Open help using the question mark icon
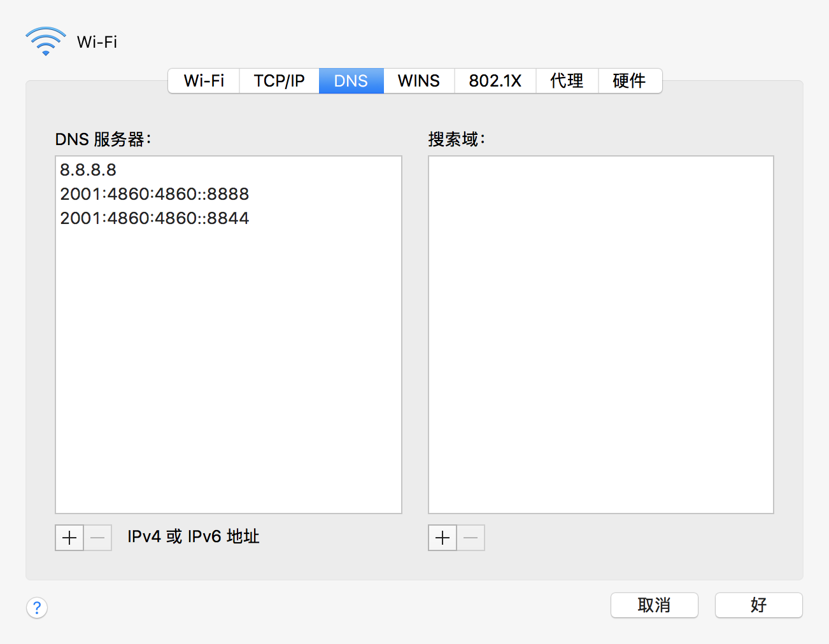Screen dimensions: 829x644 (36, 608)
